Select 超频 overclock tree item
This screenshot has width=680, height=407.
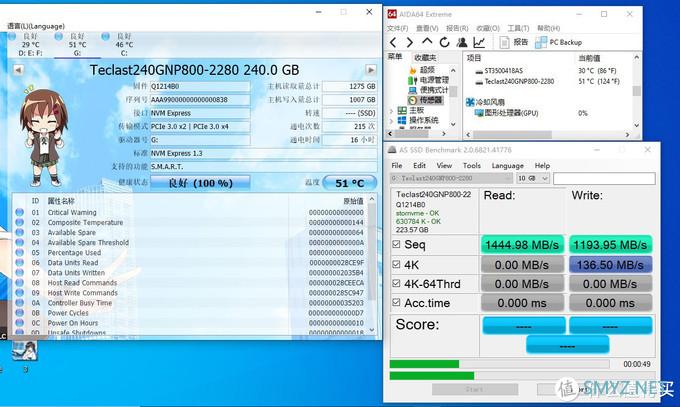422,69
